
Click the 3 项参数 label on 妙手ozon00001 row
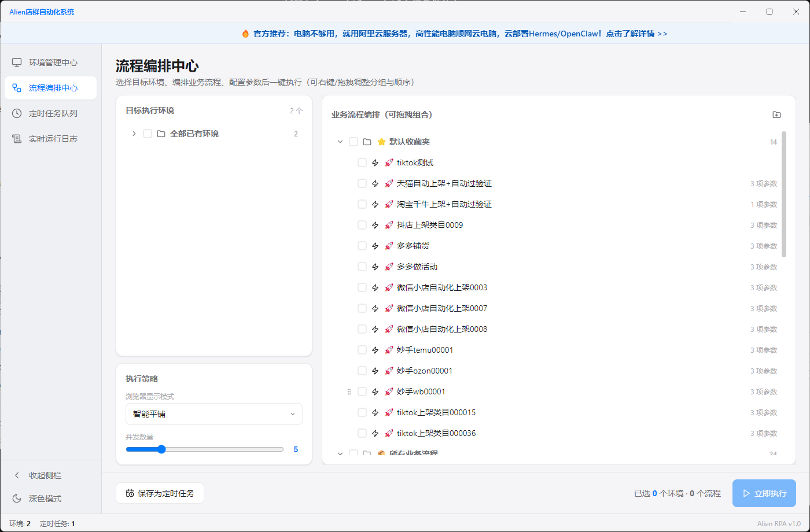point(764,371)
